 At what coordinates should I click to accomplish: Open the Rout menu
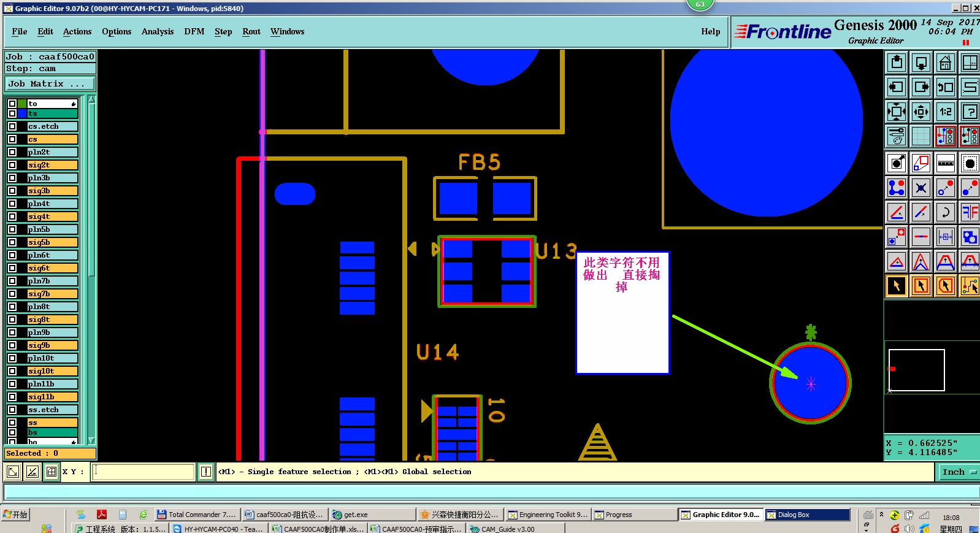pos(251,31)
